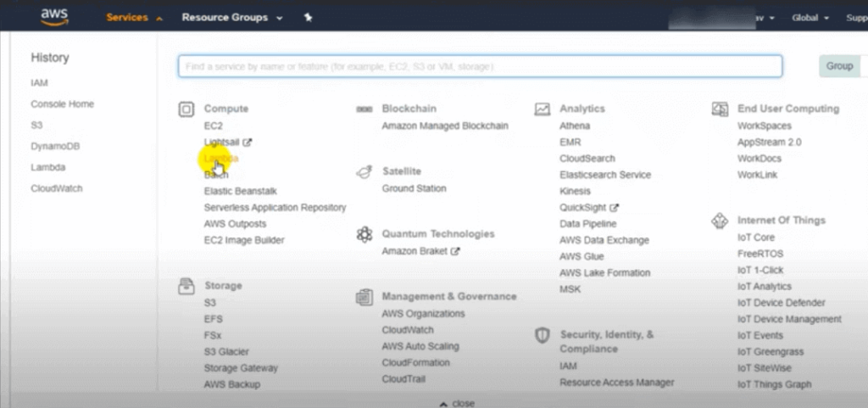The height and width of the screenshot is (408, 868).
Task: Open Lightsail service
Action: coord(221,143)
